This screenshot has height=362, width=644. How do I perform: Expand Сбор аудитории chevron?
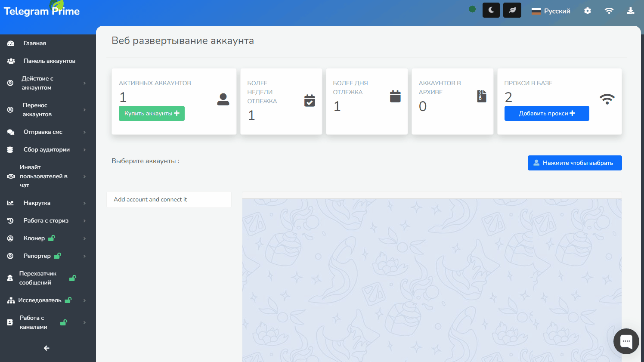pos(84,150)
